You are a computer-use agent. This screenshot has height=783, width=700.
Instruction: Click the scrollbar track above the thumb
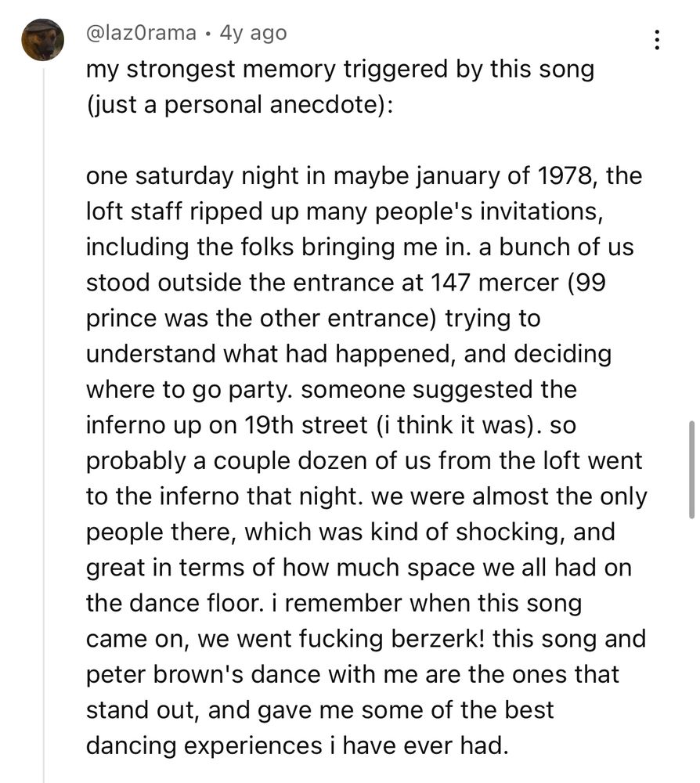pyautogui.click(x=691, y=210)
